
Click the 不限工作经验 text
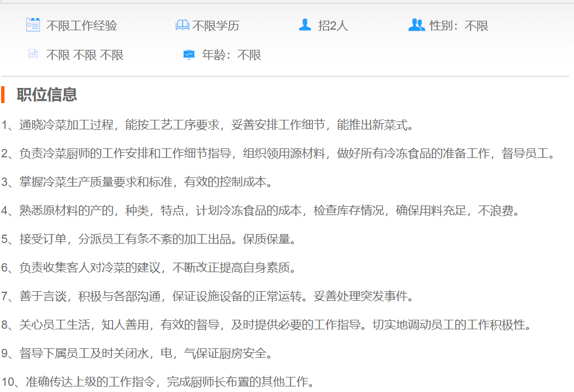point(81,26)
